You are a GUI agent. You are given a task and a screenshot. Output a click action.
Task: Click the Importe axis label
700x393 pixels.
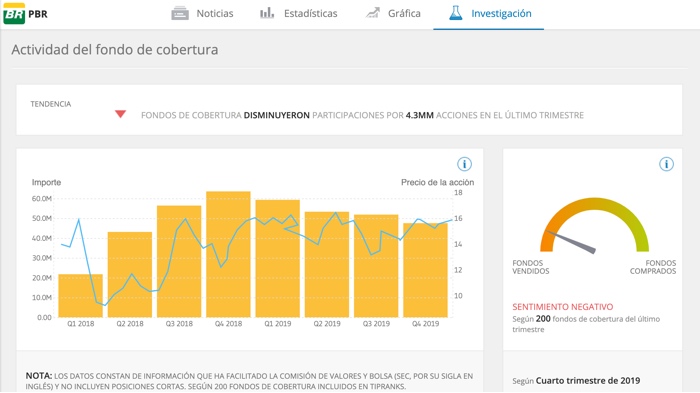click(46, 182)
